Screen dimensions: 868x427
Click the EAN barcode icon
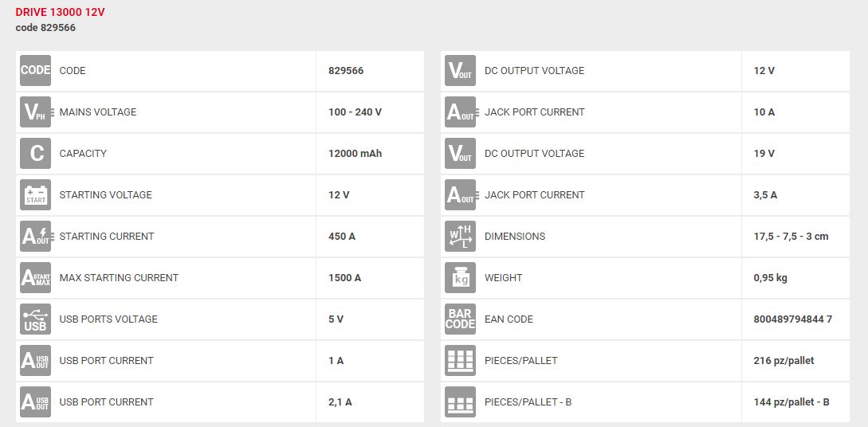tap(460, 319)
